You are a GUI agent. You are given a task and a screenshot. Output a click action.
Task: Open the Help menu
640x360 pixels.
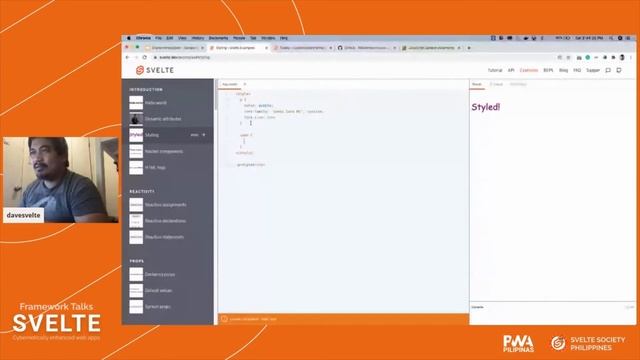[284, 38]
